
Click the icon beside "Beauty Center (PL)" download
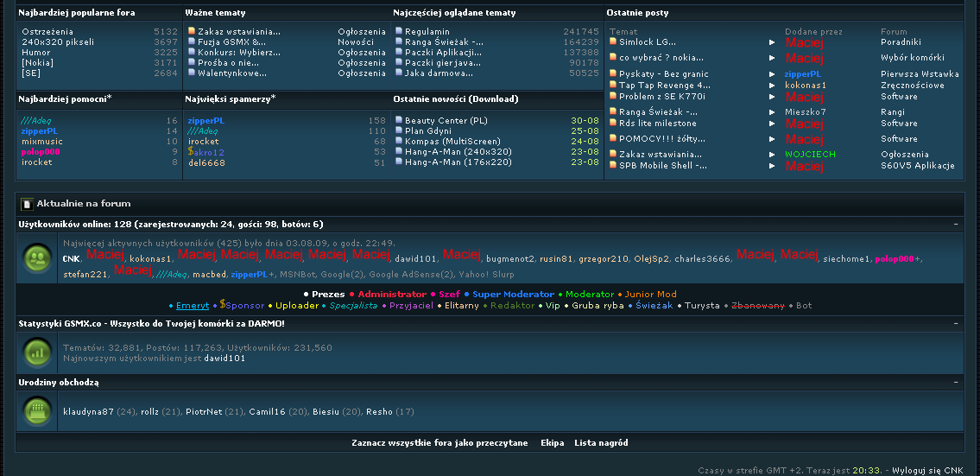click(398, 121)
